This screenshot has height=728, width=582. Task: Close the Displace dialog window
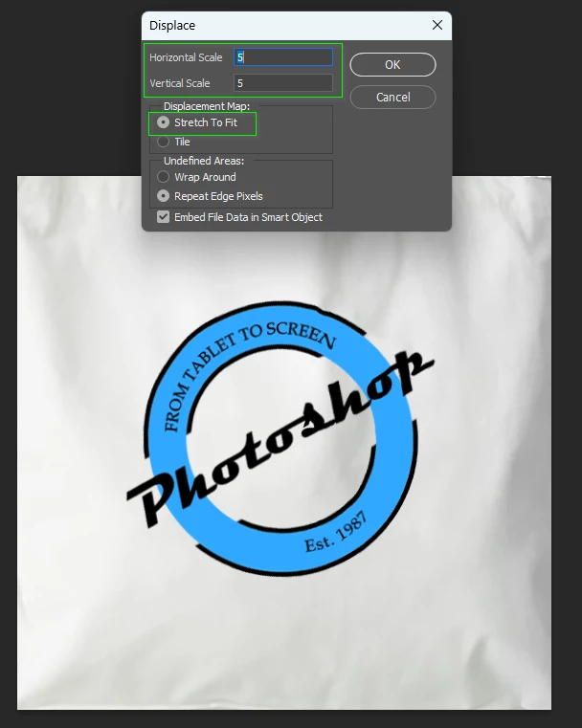pyautogui.click(x=437, y=25)
